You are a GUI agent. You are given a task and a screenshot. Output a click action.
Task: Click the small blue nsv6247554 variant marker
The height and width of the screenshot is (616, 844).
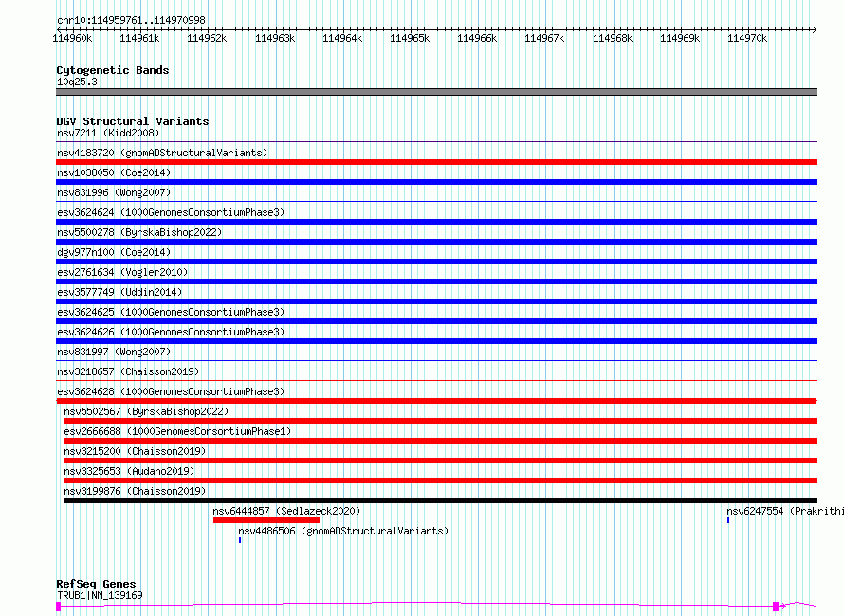[x=728, y=520]
